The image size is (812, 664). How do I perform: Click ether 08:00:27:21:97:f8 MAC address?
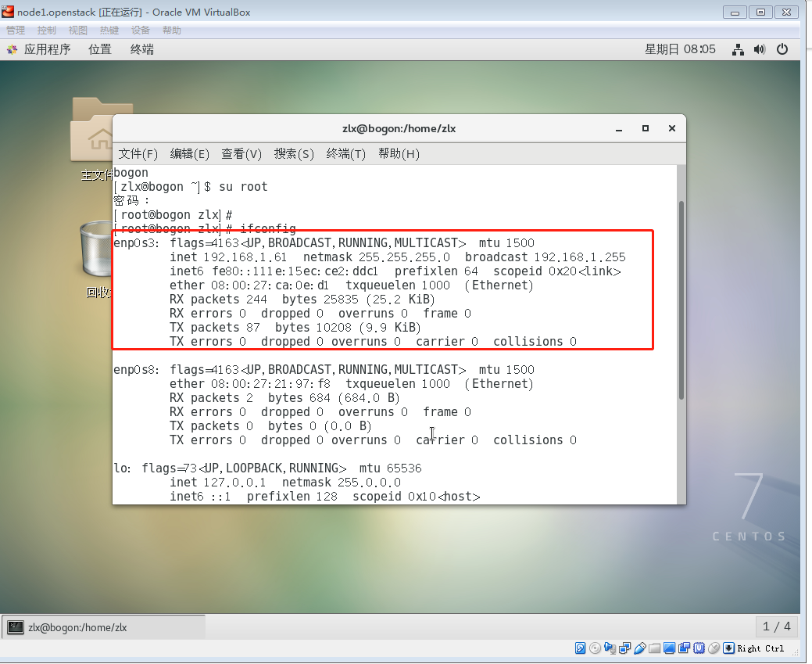click(x=250, y=383)
